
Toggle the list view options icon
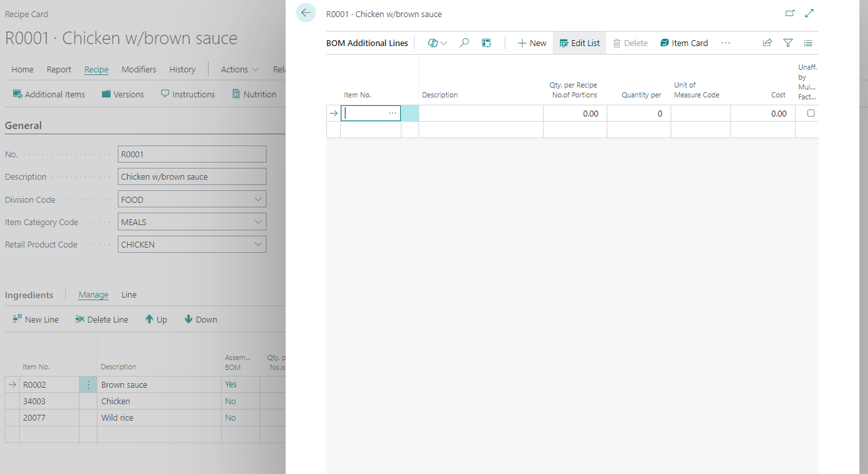coord(808,43)
